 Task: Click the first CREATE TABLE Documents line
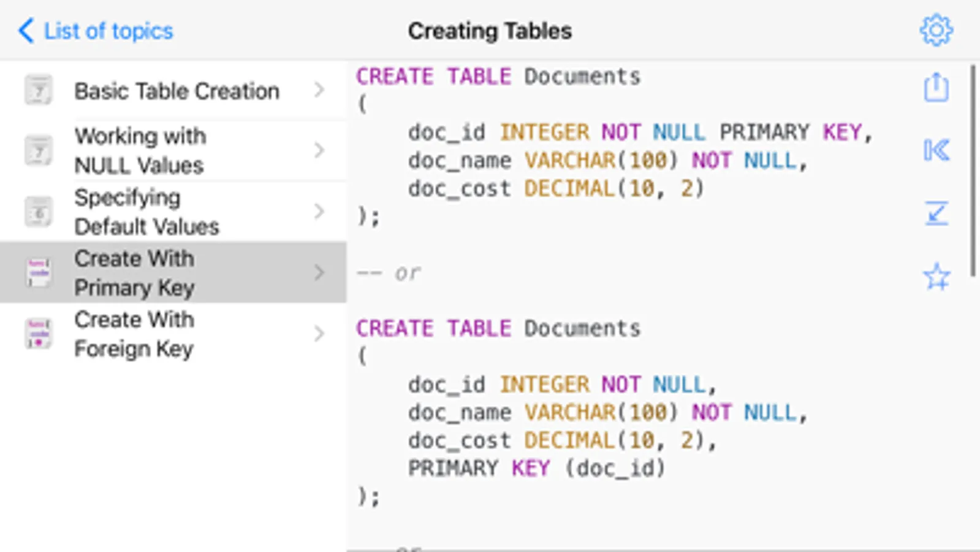[498, 77]
